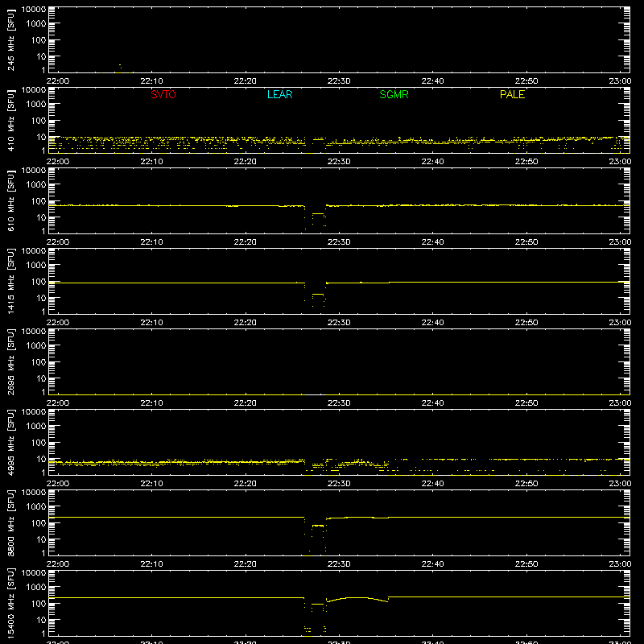Image resolution: width=644 pixels, height=644 pixels.
Task: Click 23:00 time label under 4995 MHz panel
Action: tap(620, 484)
